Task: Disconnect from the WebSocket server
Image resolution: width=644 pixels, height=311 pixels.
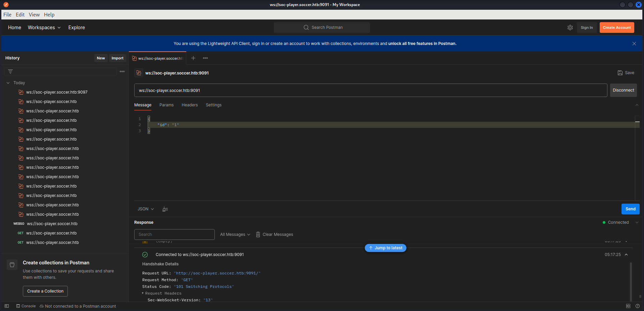Action: [x=623, y=90]
